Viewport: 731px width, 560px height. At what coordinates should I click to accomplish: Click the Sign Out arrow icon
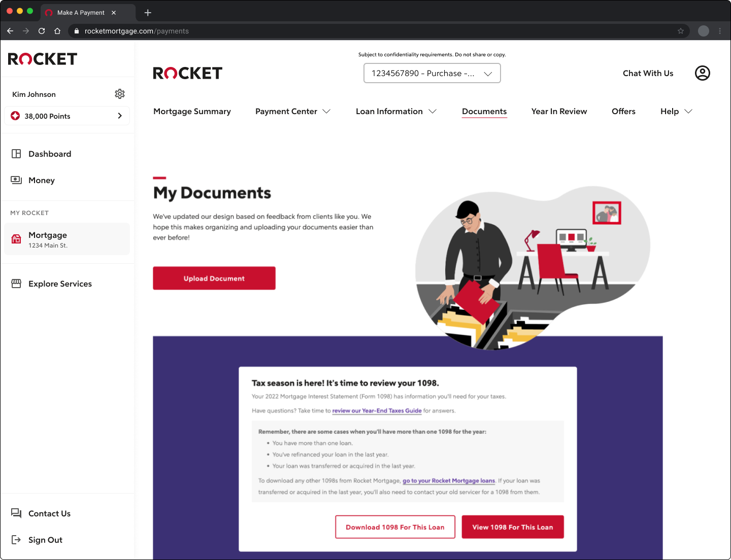tap(16, 540)
